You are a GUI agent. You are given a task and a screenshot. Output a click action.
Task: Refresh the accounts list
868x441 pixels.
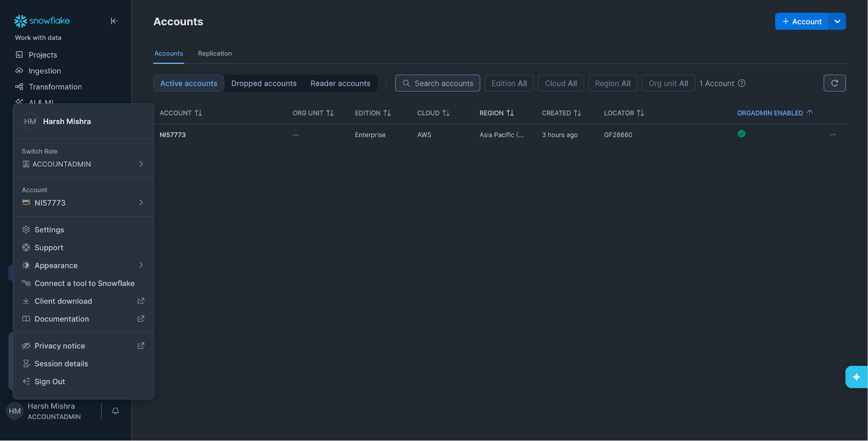[x=834, y=83]
